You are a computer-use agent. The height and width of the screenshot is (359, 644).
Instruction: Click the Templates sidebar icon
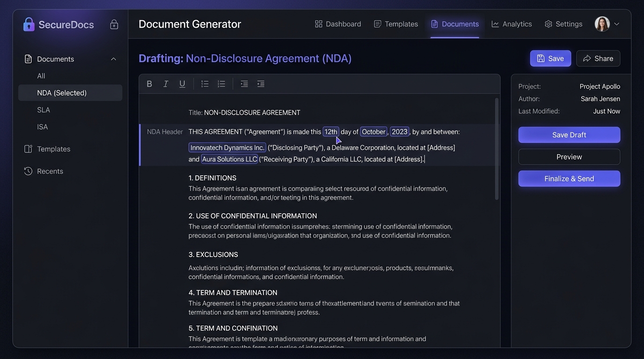[28, 149]
